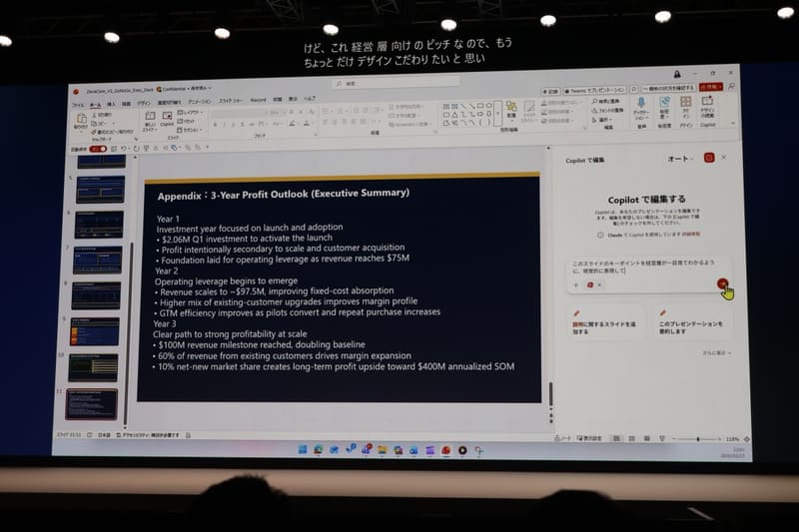Screen dimensions: 799x532
Task: Click the Copy command in clipboard group
Action: (x=102, y=123)
